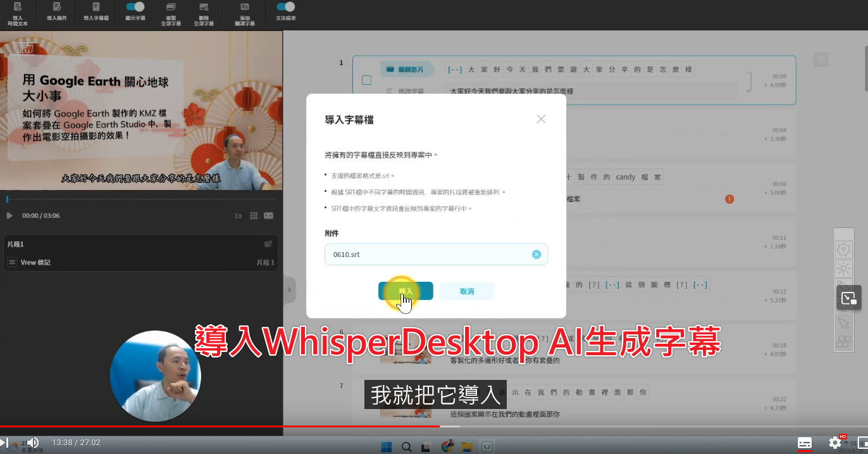This screenshot has height=454, width=868.
Task: Click the Vrew 標記 clip icon
Action: coord(12,262)
